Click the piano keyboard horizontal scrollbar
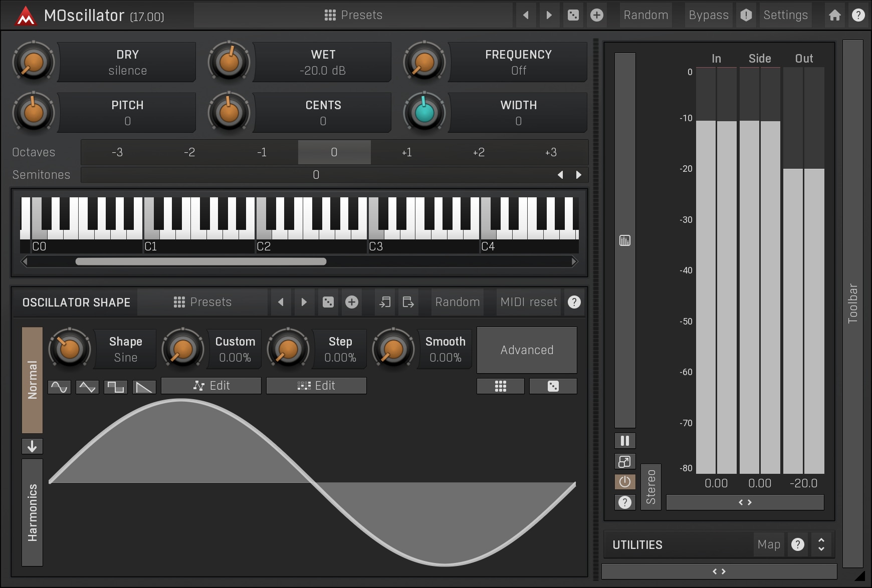Viewport: 872px width, 588px height. 200,261
